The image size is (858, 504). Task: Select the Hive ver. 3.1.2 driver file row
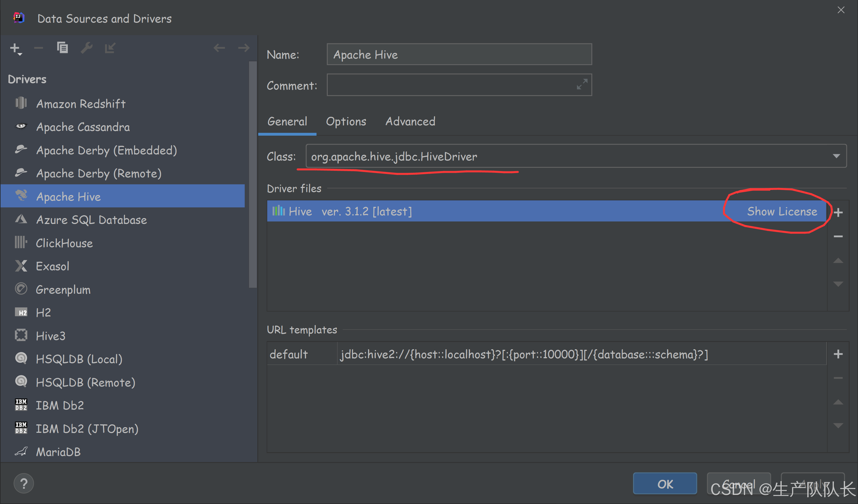point(547,211)
